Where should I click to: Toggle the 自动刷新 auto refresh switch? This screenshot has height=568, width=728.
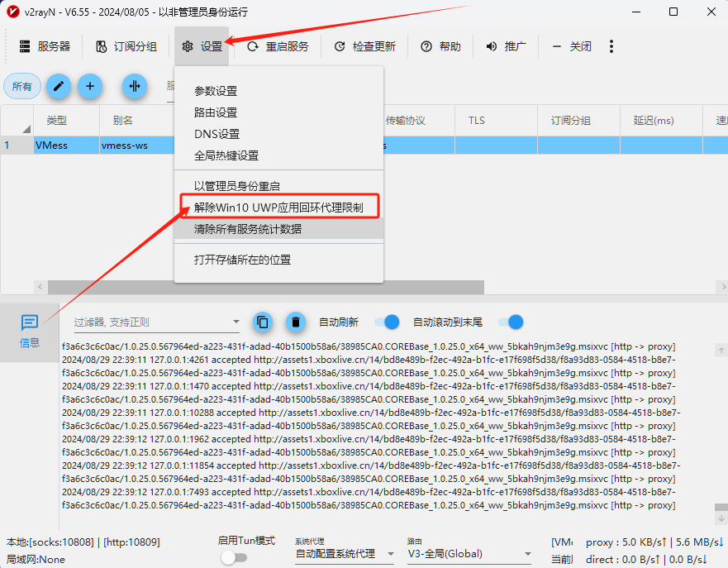pos(388,322)
